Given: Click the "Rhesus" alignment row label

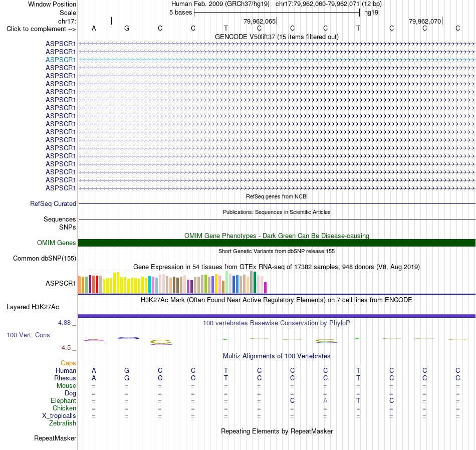Looking at the screenshot, I should 65,378.
